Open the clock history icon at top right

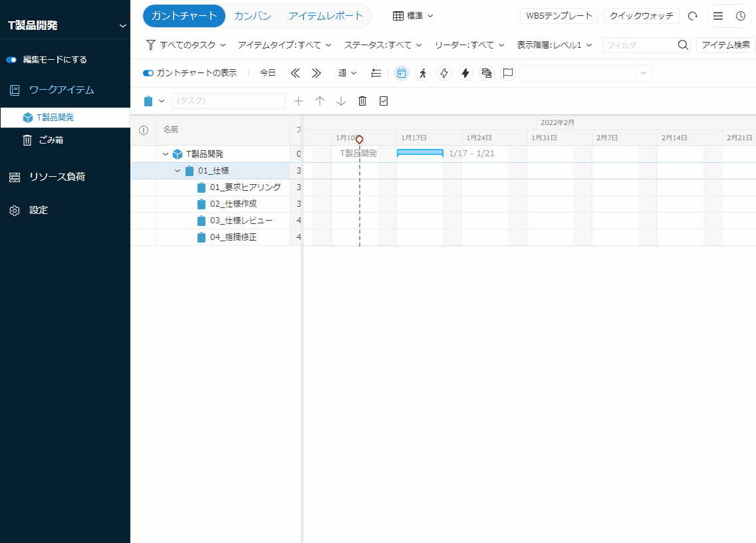741,16
